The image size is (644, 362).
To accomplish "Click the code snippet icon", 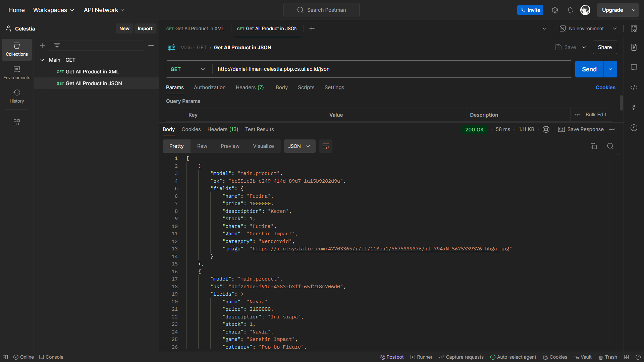I will [x=634, y=87].
